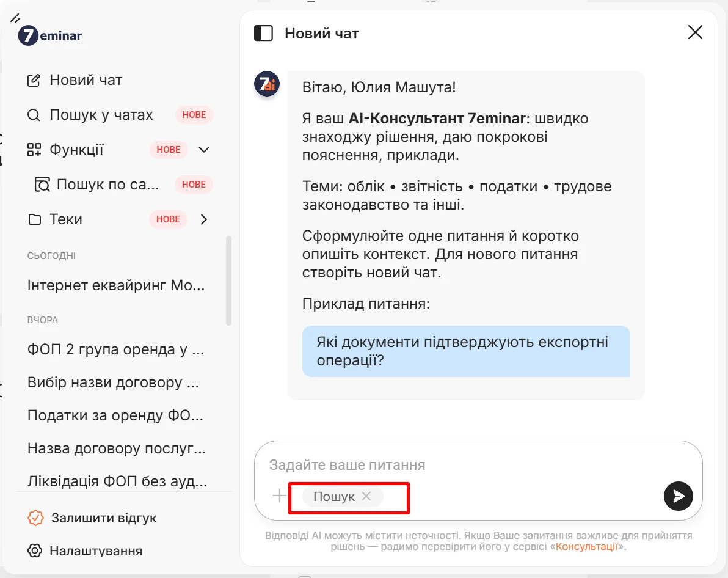728x578 pixels.
Task: Open chat Ліквідація ФОП без ауд...
Action: point(117,481)
